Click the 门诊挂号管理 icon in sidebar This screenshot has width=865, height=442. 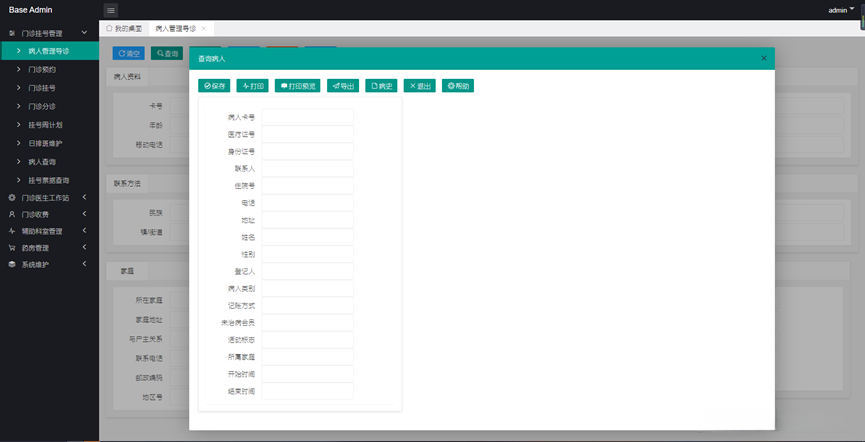coord(12,33)
